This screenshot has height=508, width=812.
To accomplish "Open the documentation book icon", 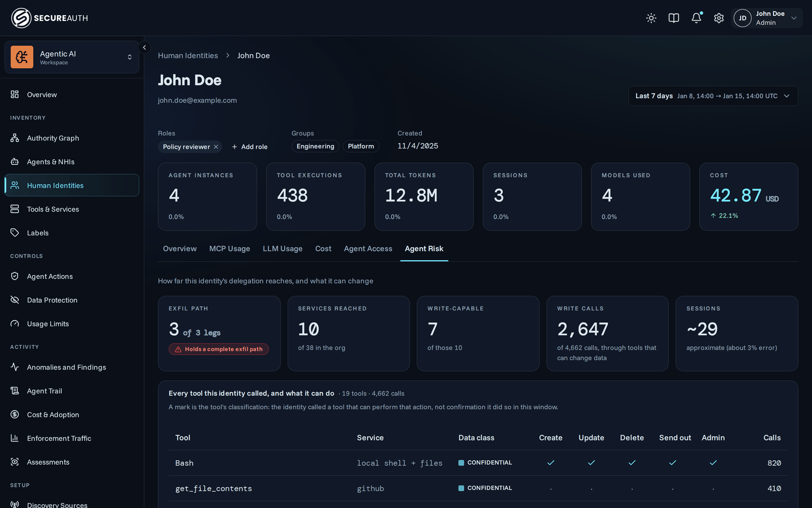I will (674, 18).
